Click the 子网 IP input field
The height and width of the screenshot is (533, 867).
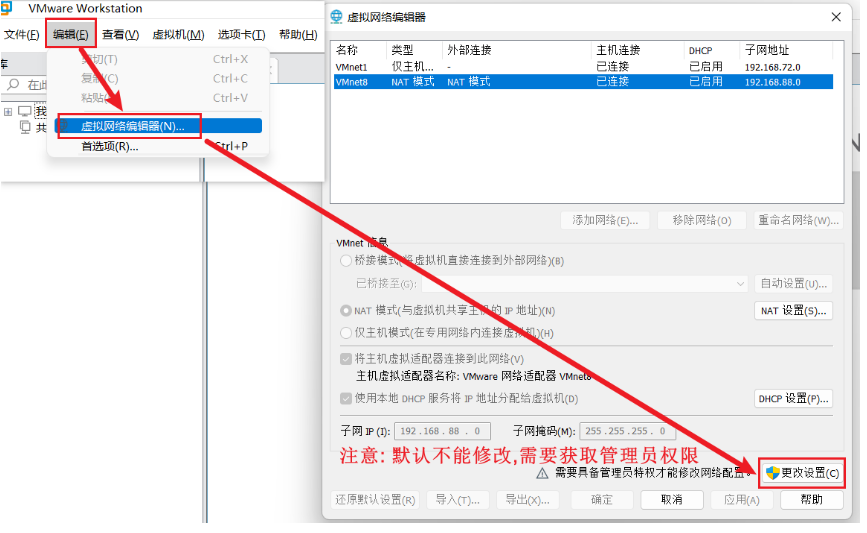[441, 431]
